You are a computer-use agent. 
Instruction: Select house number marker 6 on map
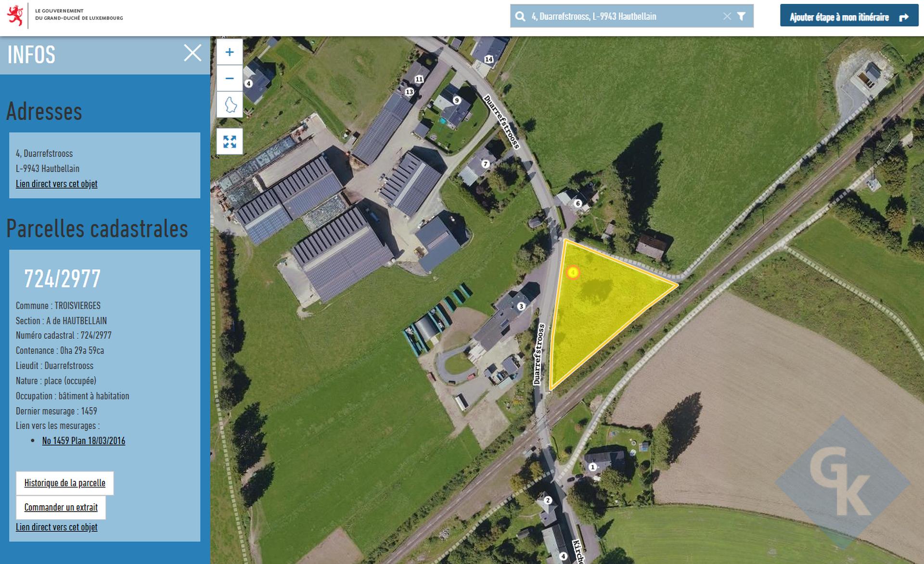(x=578, y=204)
